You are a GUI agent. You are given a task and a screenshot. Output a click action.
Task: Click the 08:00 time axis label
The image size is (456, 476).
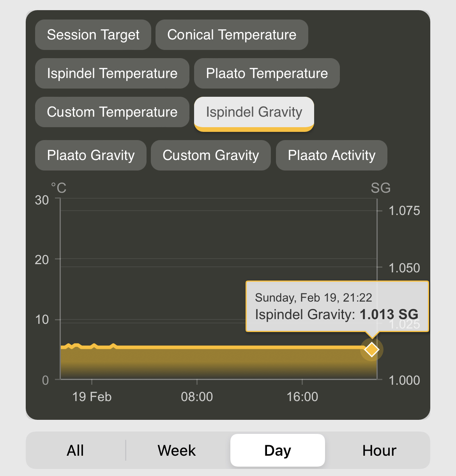[x=197, y=397]
